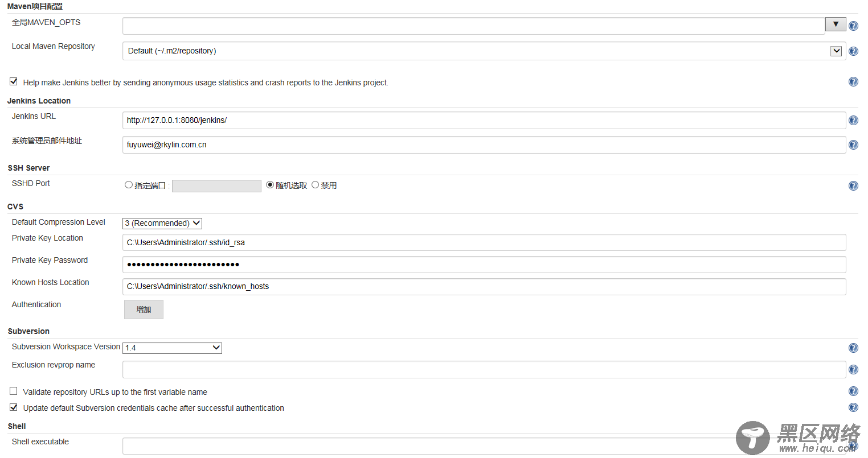Click the 'Help make Jenkins better' label text
Viewport: 868px width, 458px height.
pos(206,82)
